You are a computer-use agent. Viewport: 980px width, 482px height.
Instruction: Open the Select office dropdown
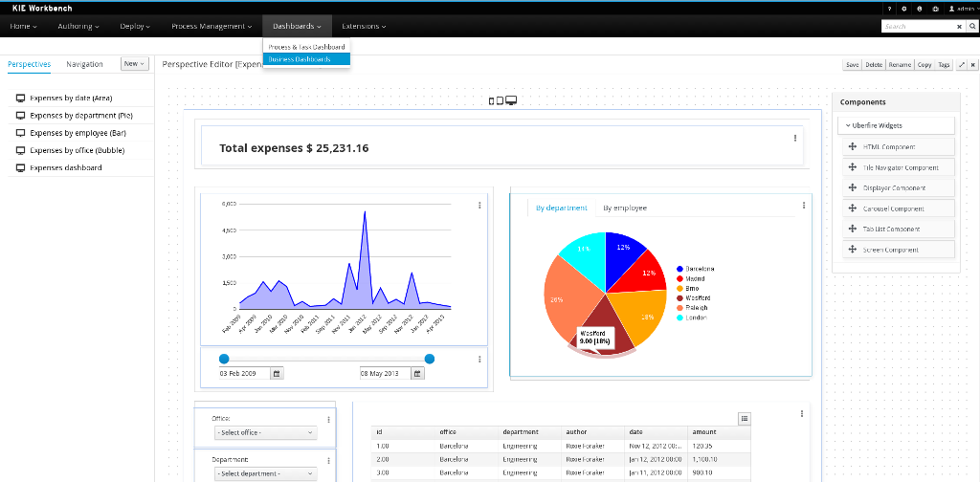(x=265, y=432)
